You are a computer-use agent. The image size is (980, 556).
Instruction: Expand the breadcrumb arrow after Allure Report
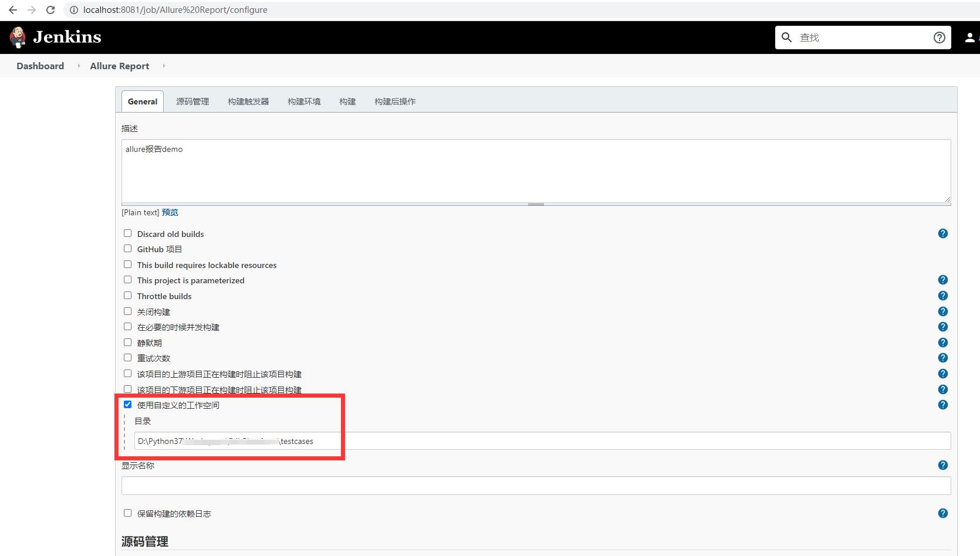click(x=164, y=66)
